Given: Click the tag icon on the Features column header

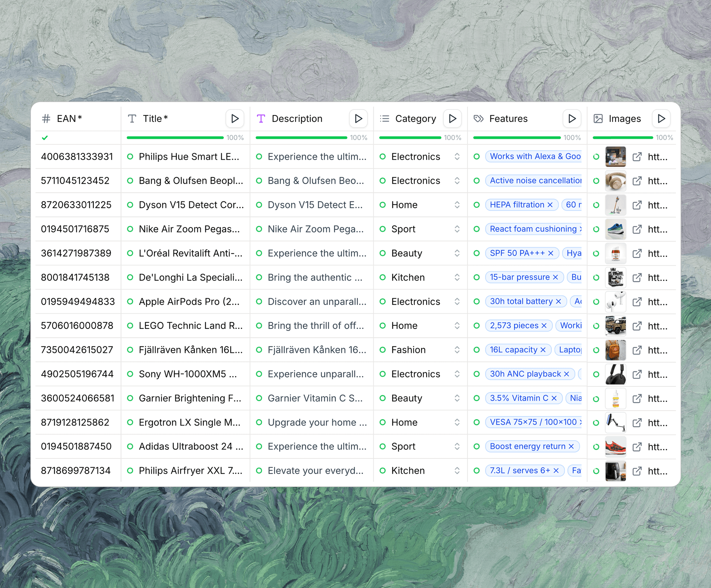Looking at the screenshot, I should [478, 118].
